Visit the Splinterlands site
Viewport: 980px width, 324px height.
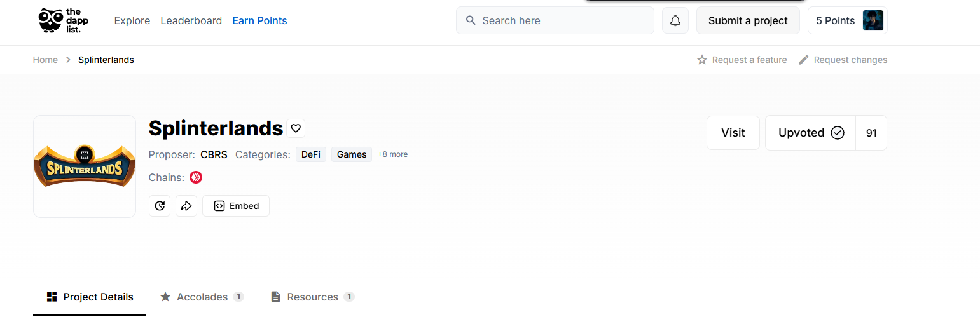click(x=733, y=133)
